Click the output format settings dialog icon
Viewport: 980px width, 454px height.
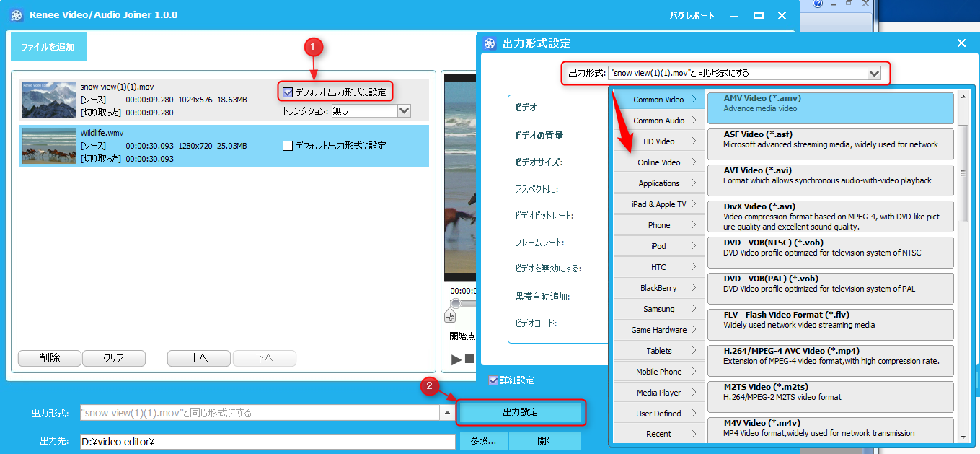coord(490,43)
